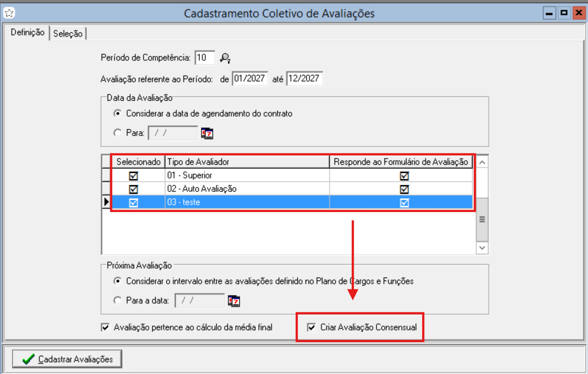The height and width of the screenshot is (374, 588).
Task: Switch to the Seleção tab
Action: (x=68, y=34)
